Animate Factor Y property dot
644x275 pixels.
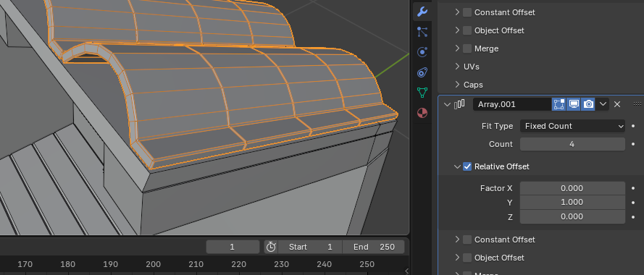pos(633,203)
